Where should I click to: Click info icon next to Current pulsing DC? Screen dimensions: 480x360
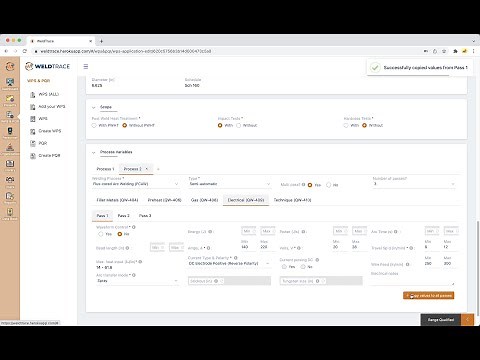[x=317, y=260]
